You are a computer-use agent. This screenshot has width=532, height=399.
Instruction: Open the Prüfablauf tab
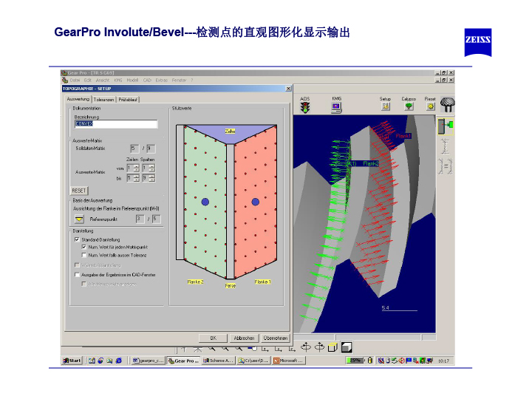pyautogui.click(x=128, y=99)
